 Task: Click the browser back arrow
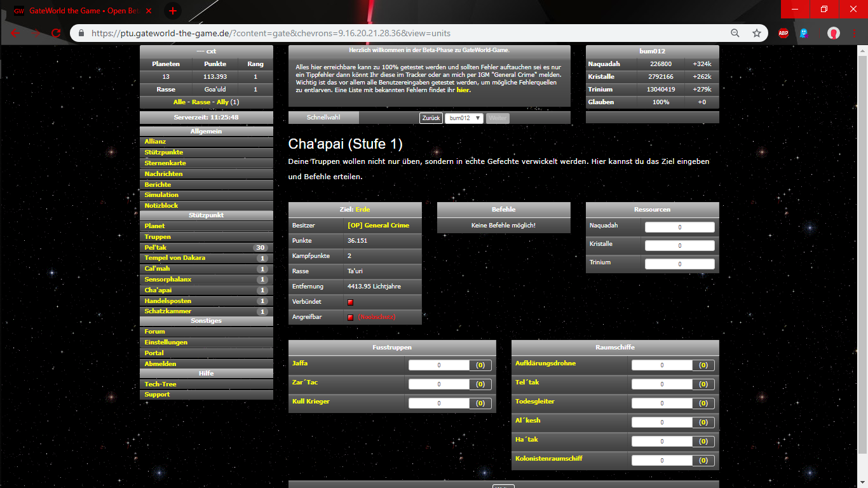pyautogui.click(x=15, y=33)
